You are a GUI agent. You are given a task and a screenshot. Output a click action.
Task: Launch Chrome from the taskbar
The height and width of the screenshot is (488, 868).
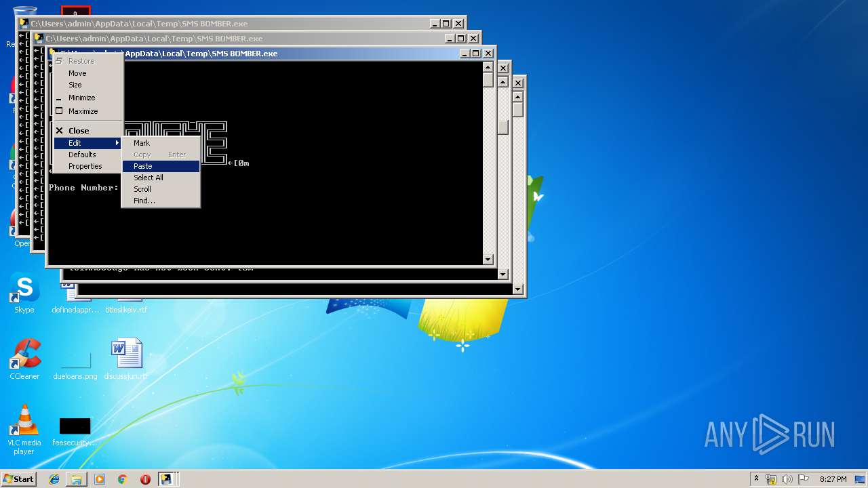(122, 479)
